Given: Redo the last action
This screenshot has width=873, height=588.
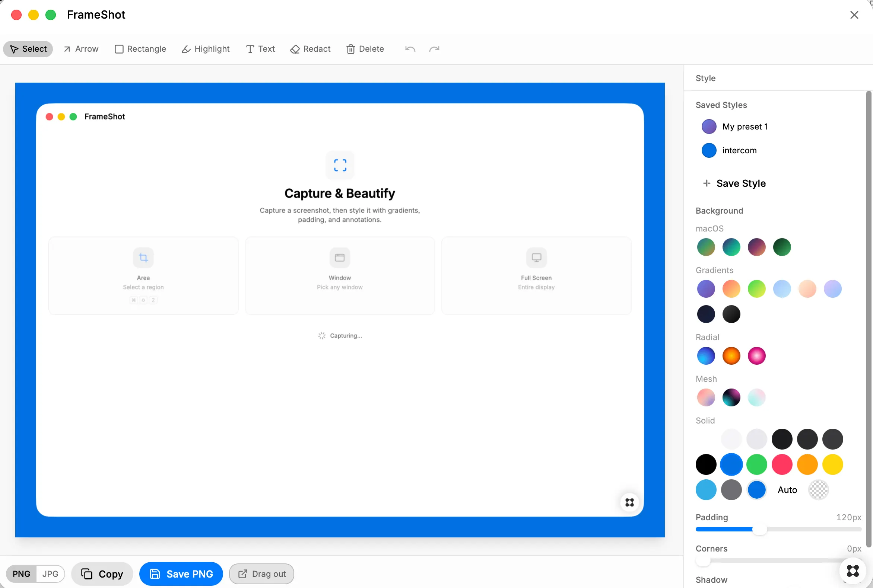Looking at the screenshot, I should pyautogui.click(x=434, y=49).
